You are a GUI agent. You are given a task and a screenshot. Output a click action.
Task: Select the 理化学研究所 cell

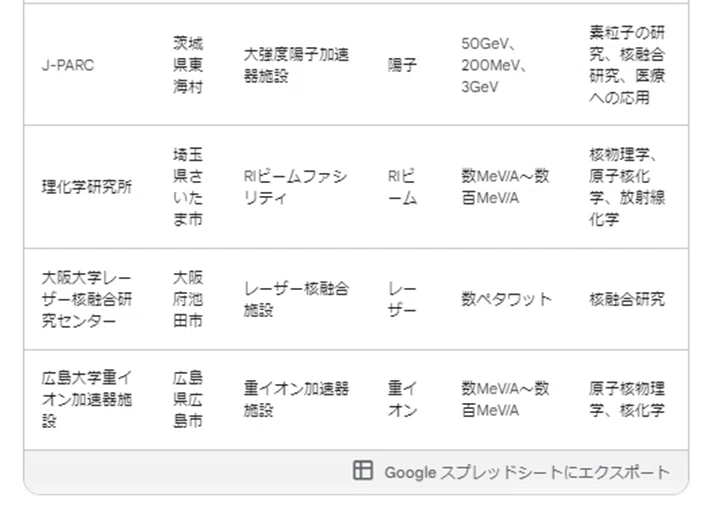87,187
